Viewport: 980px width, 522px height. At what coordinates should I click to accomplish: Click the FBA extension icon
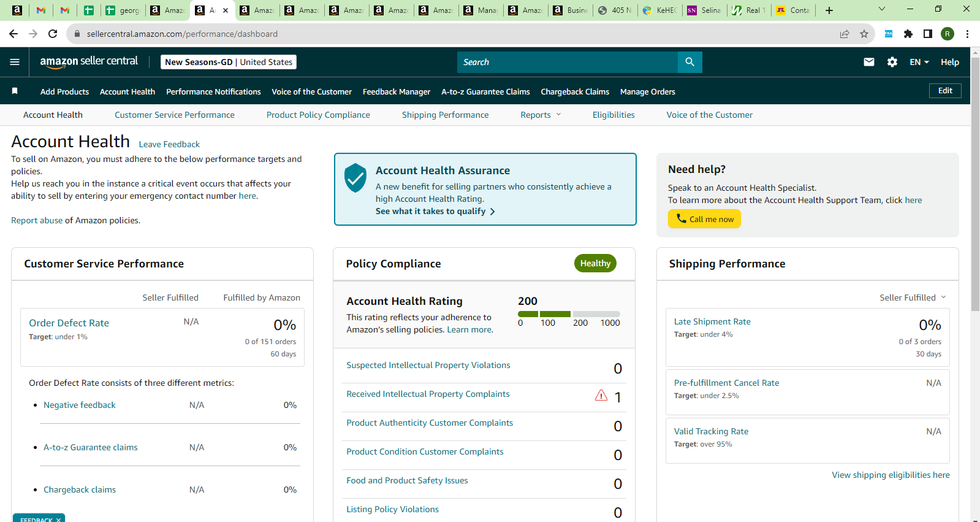[889, 34]
